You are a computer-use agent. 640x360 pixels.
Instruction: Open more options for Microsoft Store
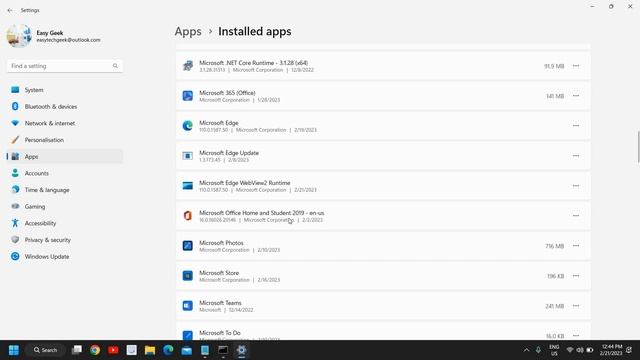[576, 276]
